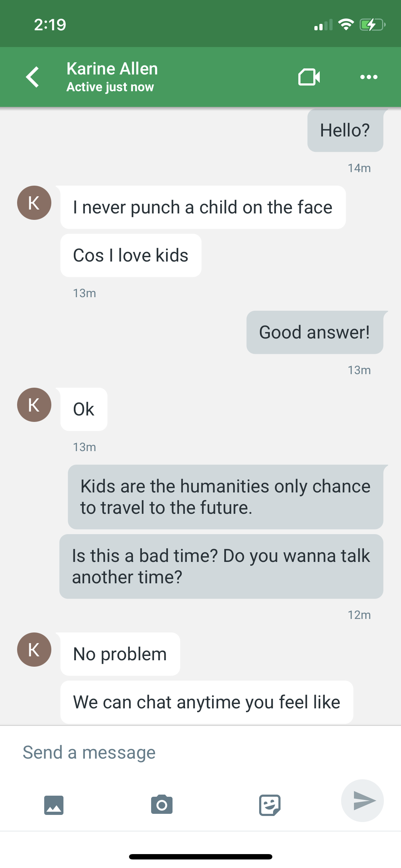Open the sticker picker icon
This screenshot has width=401, height=868.
point(269,805)
